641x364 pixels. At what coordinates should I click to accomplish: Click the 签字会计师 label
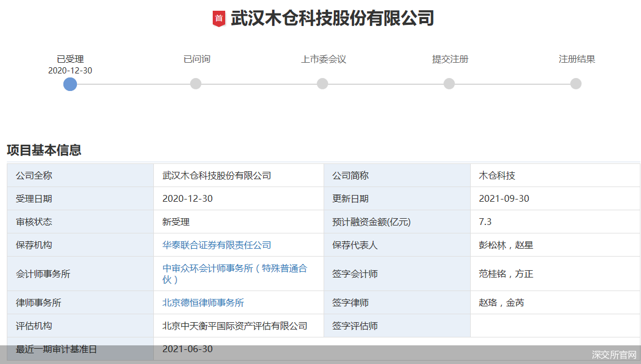tap(355, 274)
